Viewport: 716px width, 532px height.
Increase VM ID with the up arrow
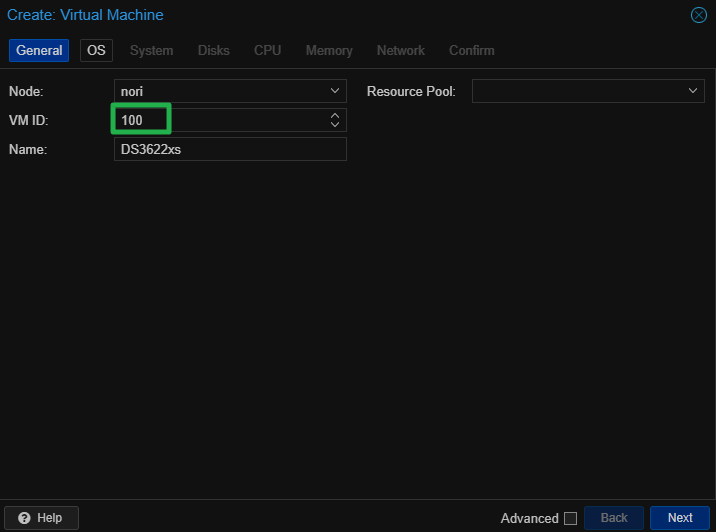click(x=335, y=116)
